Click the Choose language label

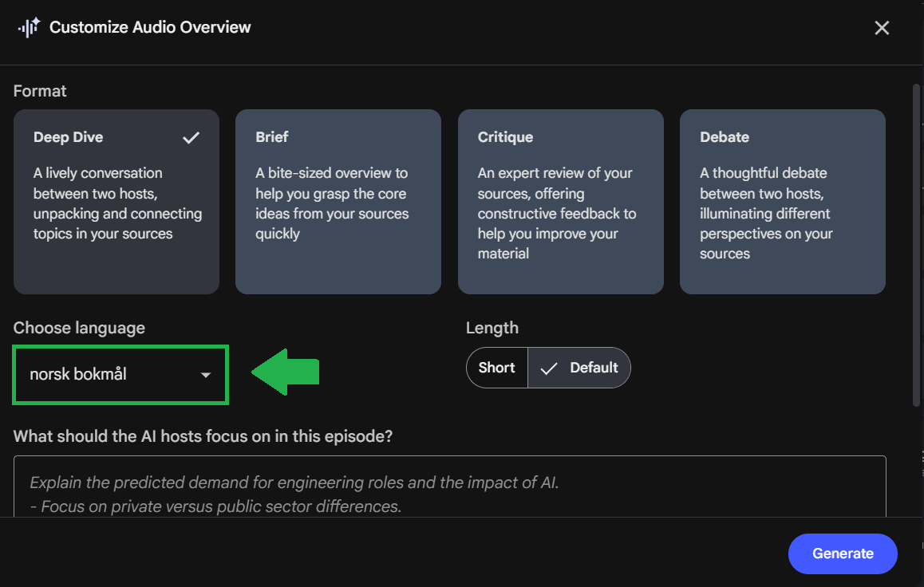pyautogui.click(x=79, y=328)
